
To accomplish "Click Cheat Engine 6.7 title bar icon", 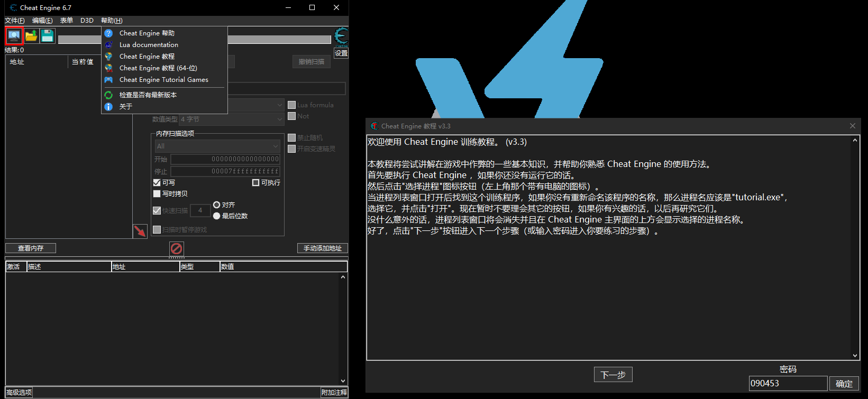I will coord(14,7).
